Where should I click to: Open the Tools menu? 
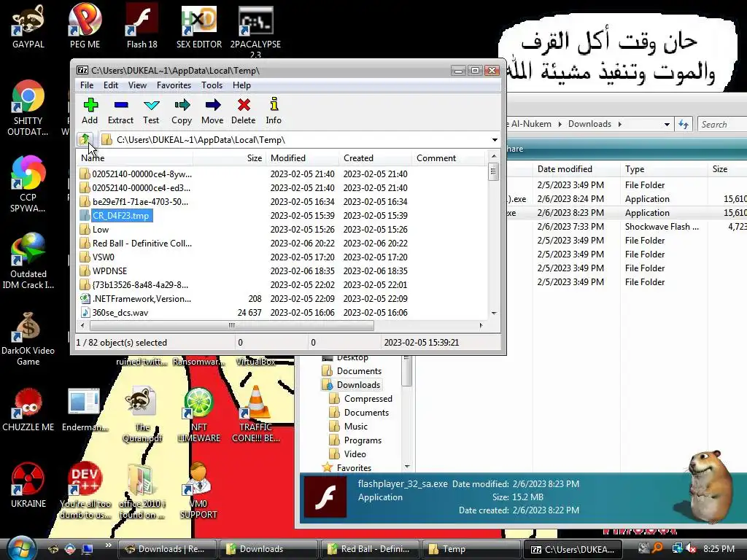pyautogui.click(x=212, y=85)
